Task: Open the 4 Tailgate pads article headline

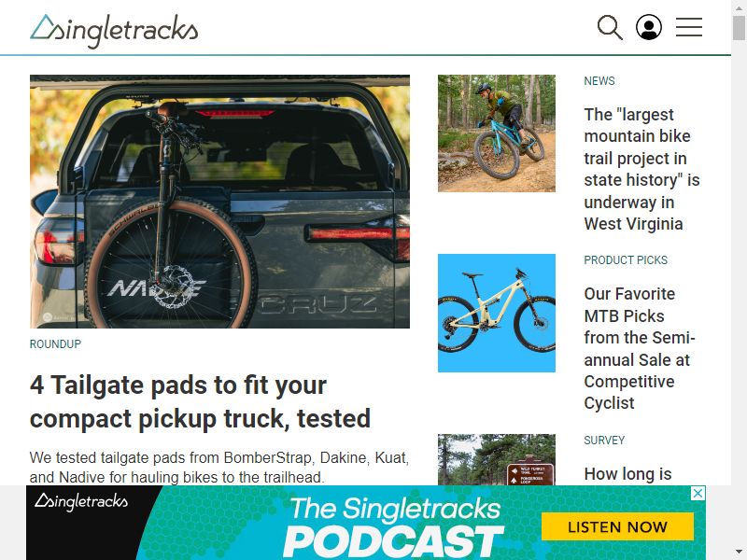Action: point(200,401)
